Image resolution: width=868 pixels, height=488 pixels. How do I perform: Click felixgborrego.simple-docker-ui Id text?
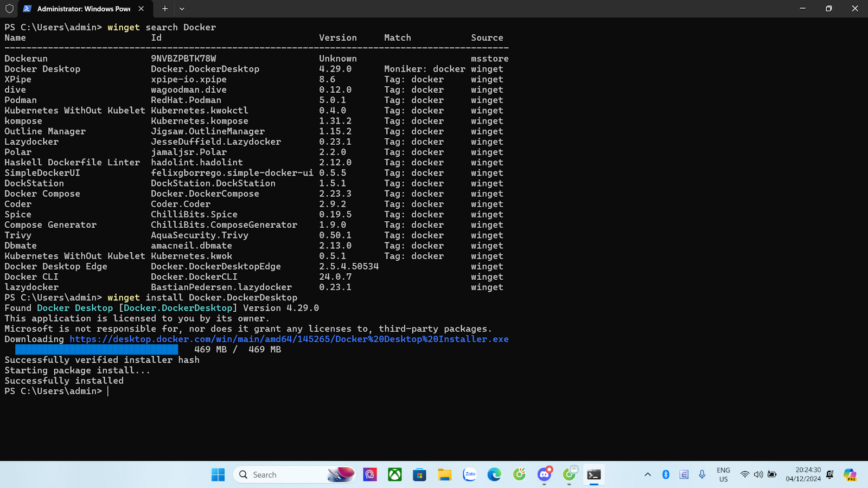232,173
